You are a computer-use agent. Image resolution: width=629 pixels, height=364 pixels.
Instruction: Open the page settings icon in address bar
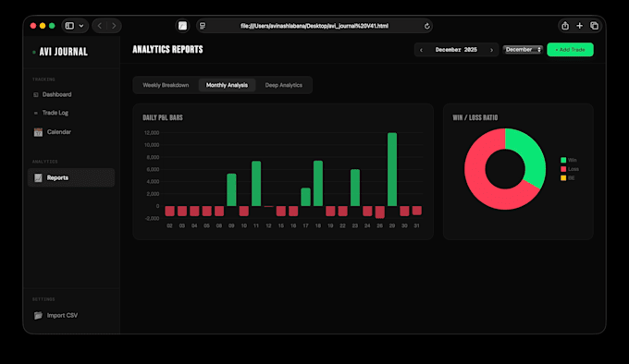(203, 26)
